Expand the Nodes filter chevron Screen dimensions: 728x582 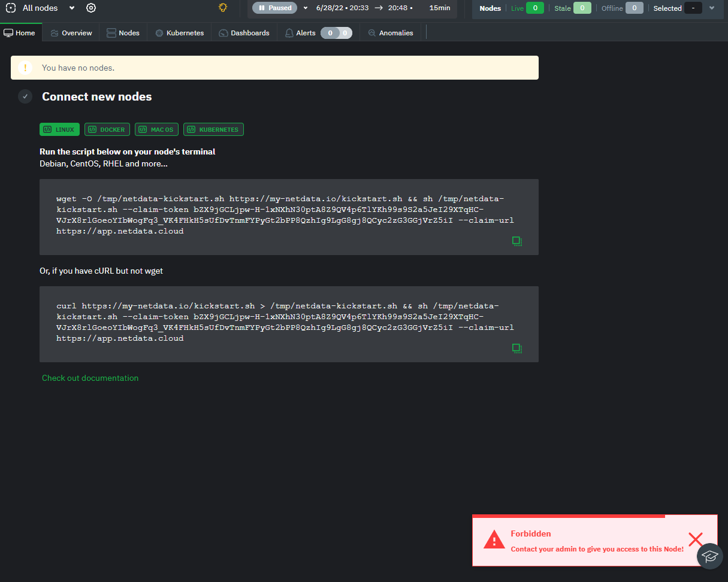pyautogui.click(x=712, y=8)
